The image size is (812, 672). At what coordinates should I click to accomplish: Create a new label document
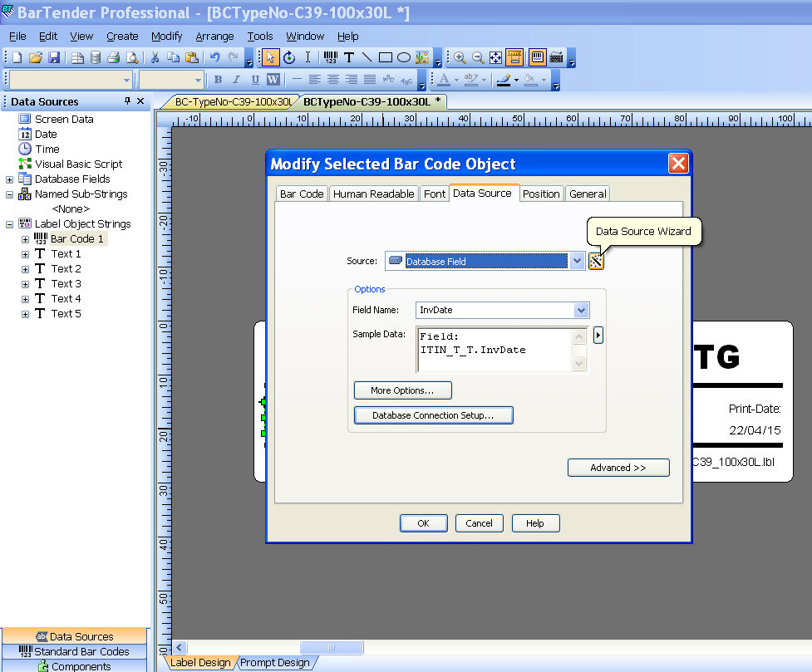tap(17, 57)
